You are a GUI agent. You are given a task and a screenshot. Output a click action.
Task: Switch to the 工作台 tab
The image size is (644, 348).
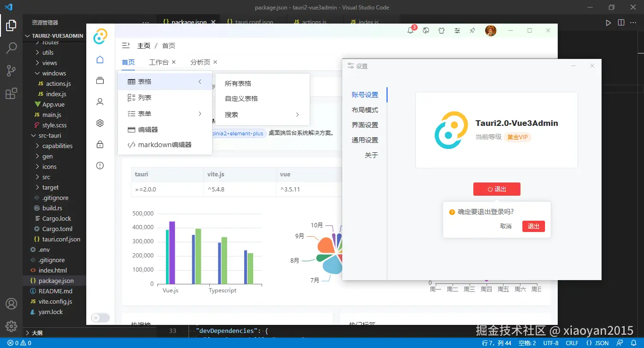159,62
